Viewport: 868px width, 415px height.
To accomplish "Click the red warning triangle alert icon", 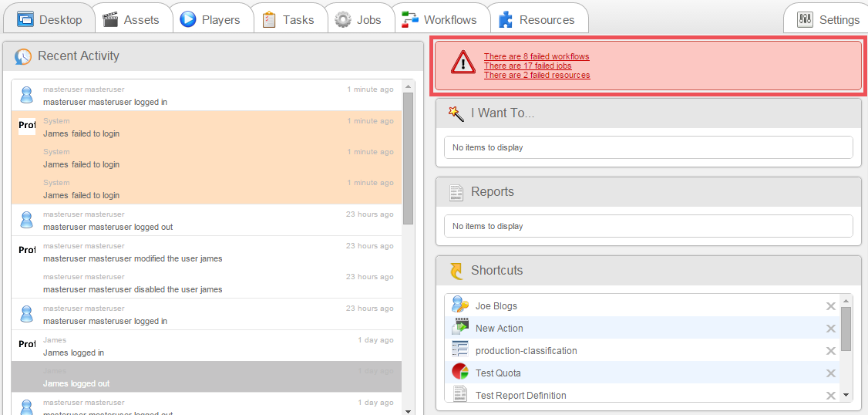I will [463, 62].
